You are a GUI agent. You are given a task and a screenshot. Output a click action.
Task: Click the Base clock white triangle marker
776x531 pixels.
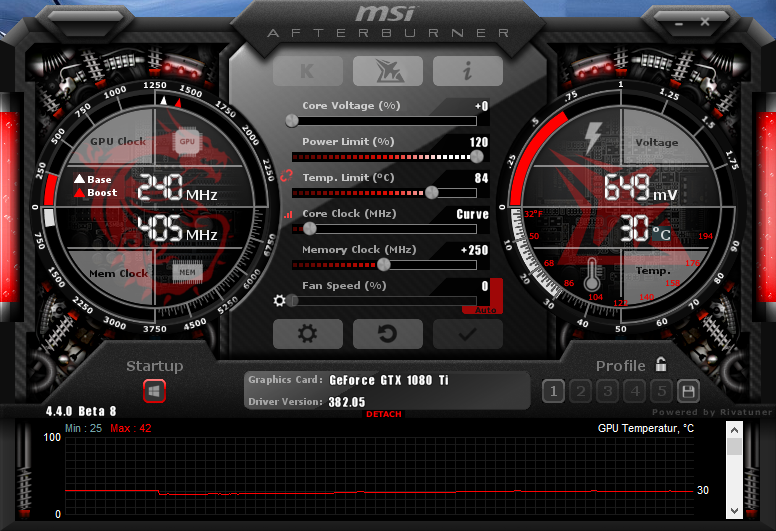(163, 100)
